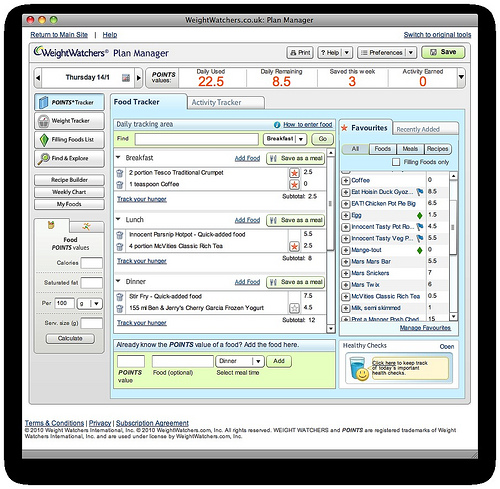The width and height of the screenshot is (500, 489).
Task: Delete Innocent Parsnip Hotpot entry
Action: [x=119, y=235]
